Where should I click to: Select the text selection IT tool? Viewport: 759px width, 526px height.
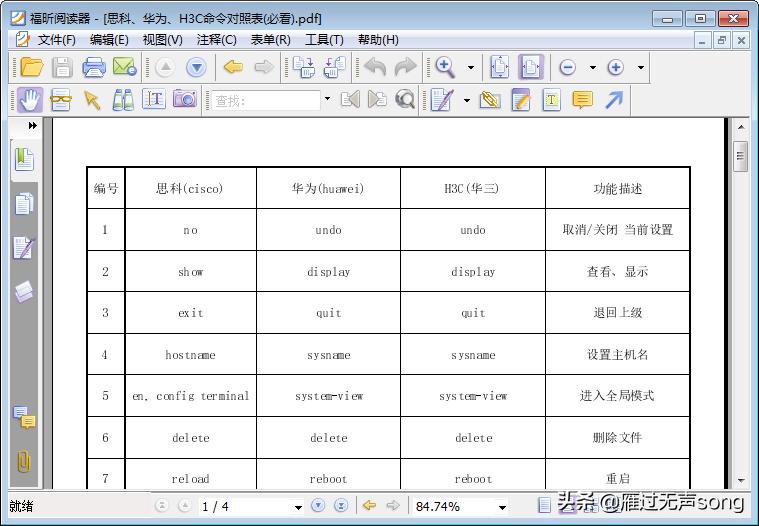point(154,99)
